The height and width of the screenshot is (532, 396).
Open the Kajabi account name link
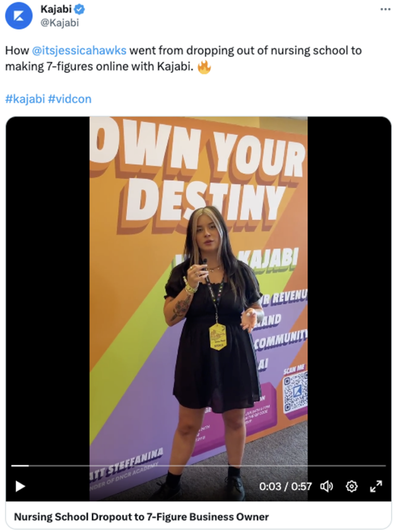pos(56,9)
